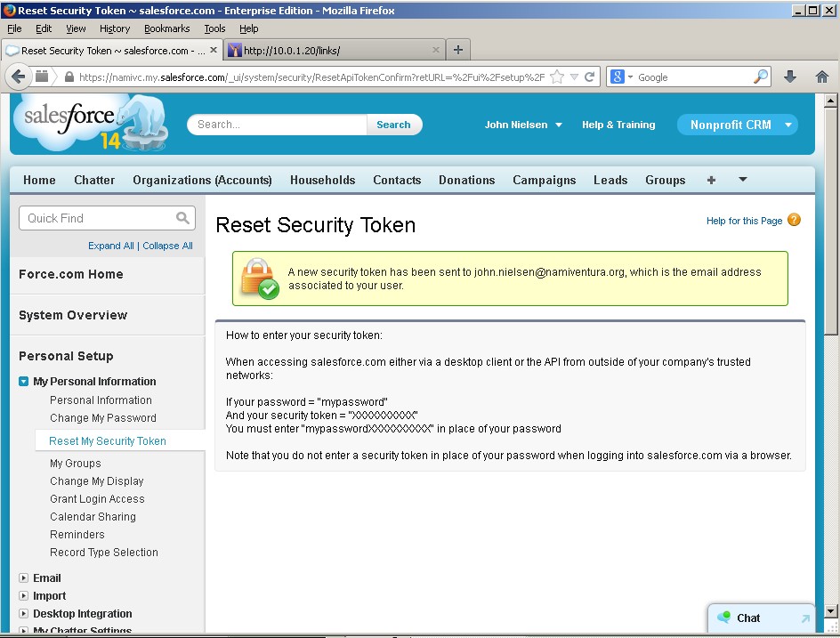Open the tab overflow dropdown arrow
Viewport: 840px width, 638px height.
coord(742,180)
